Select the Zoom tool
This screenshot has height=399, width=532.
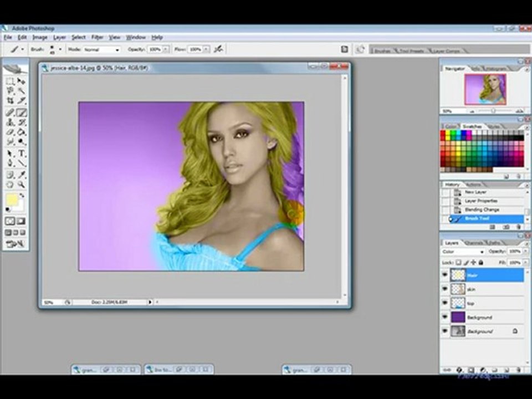pos(22,185)
